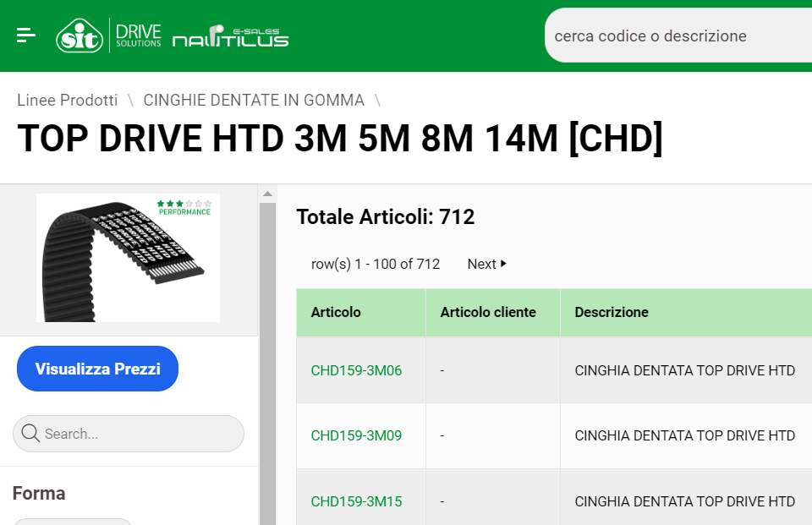Open article CHD159-3M06

pos(356,370)
